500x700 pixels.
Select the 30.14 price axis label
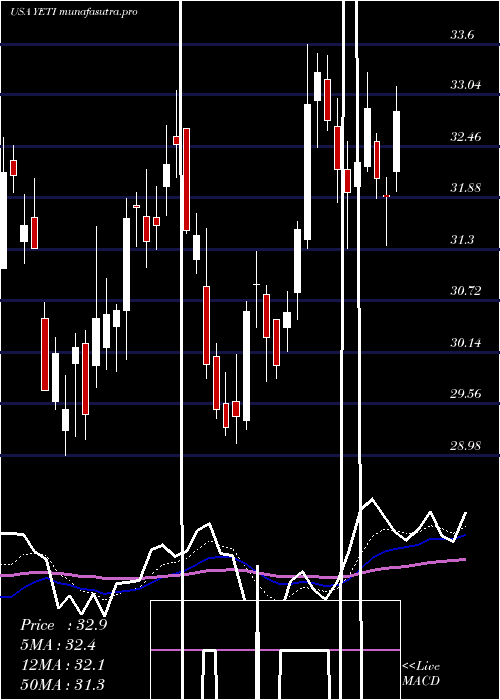click(466, 343)
